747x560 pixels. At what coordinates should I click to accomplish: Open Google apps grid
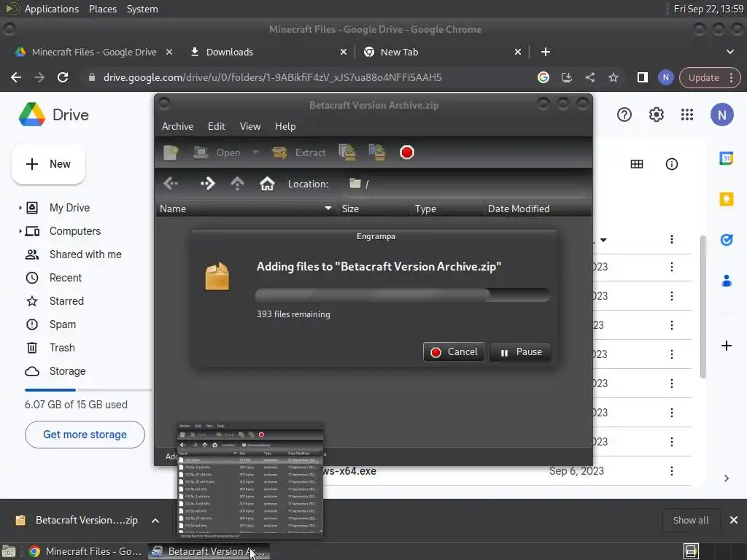pyautogui.click(x=687, y=114)
